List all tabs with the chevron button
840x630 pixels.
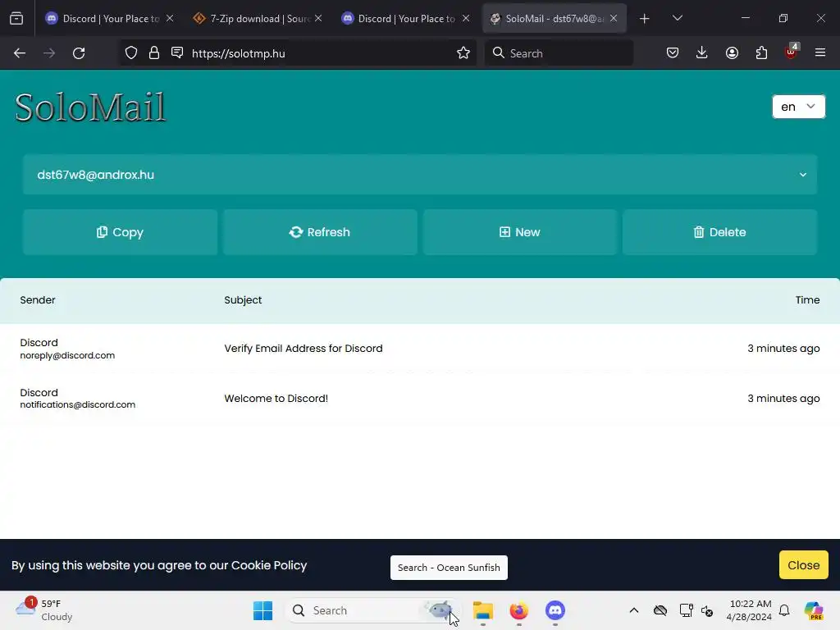[x=677, y=18]
